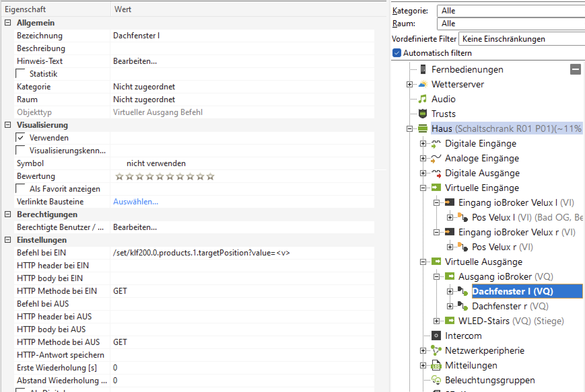
Task: Expand the Digitale Eingänge node
Action: pos(423,144)
